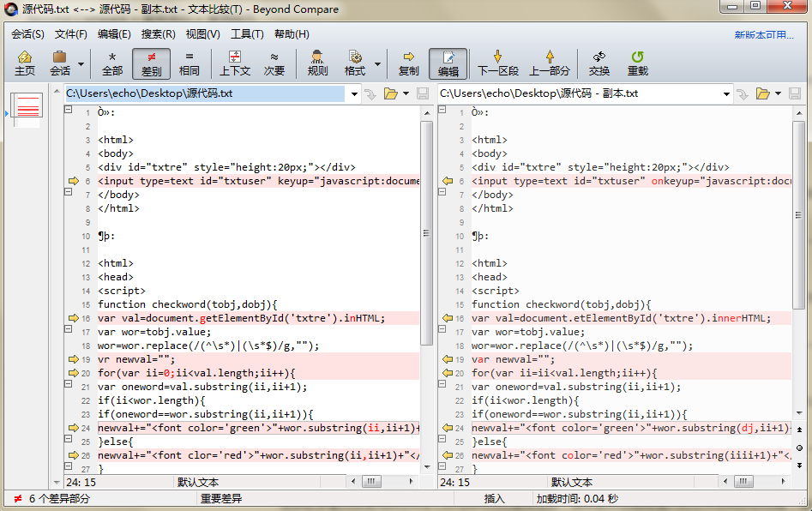Swap panes using the 交换 icon

(x=598, y=63)
